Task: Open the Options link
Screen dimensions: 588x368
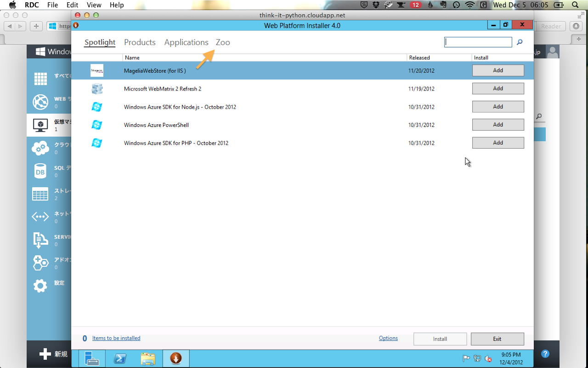Action: pos(388,338)
